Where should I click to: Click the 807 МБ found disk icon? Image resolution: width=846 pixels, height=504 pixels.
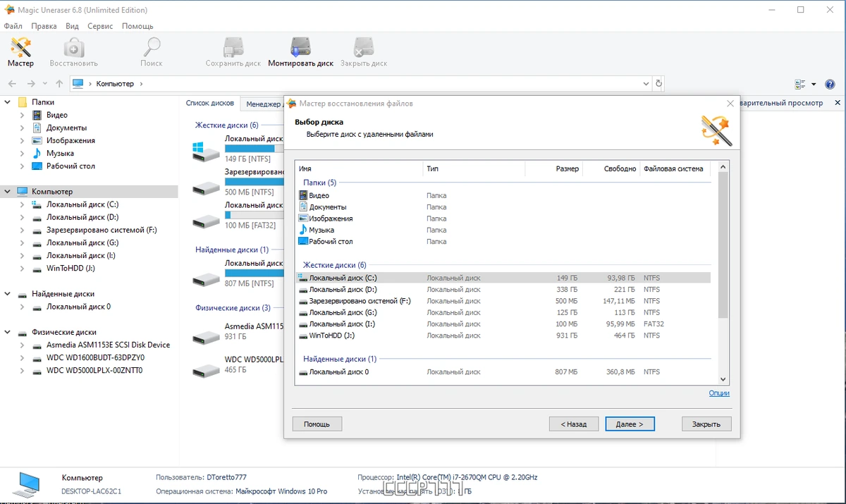[206, 278]
